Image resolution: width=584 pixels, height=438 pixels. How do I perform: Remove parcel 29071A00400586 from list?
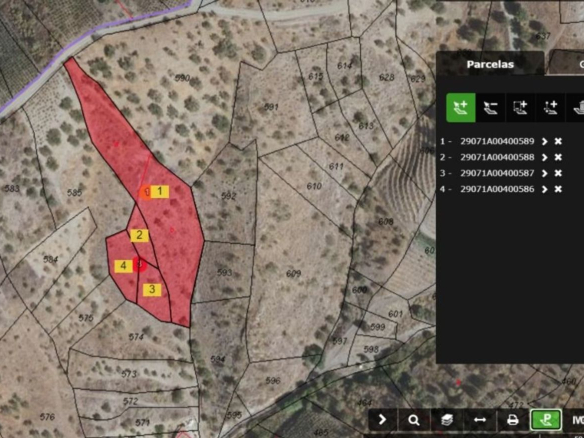558,189
